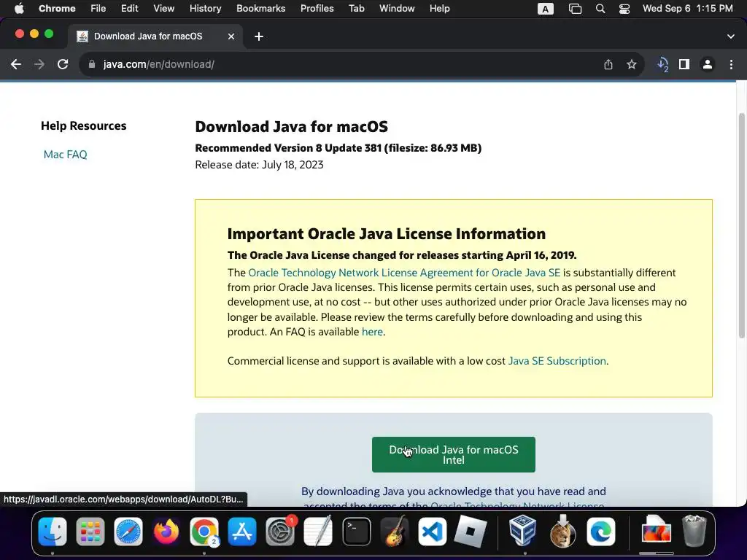Viewport: 747px width, 560px height.
Task: Open the Help menu
Action: pyautogui.click(x=439, y=9)
